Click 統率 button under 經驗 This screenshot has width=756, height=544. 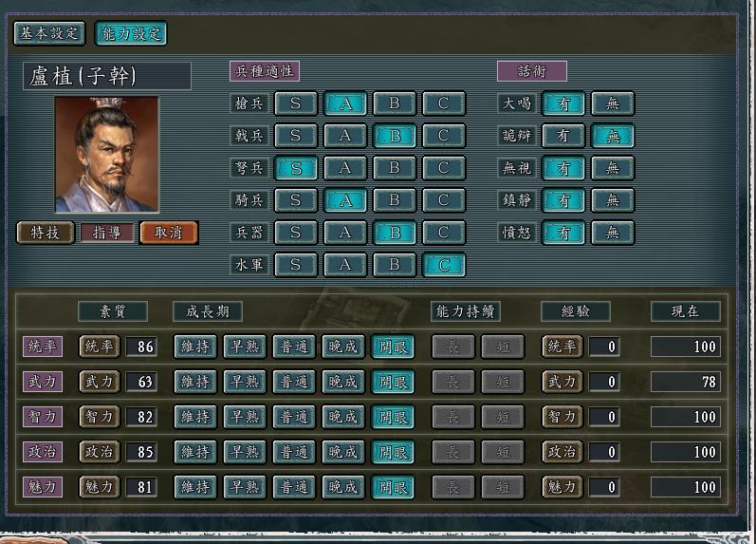(562, 347)
